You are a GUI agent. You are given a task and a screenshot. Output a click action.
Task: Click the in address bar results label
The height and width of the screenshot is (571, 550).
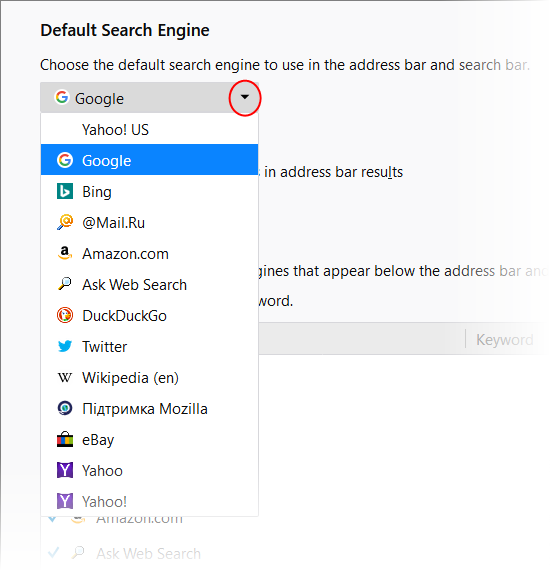(334, 172)
